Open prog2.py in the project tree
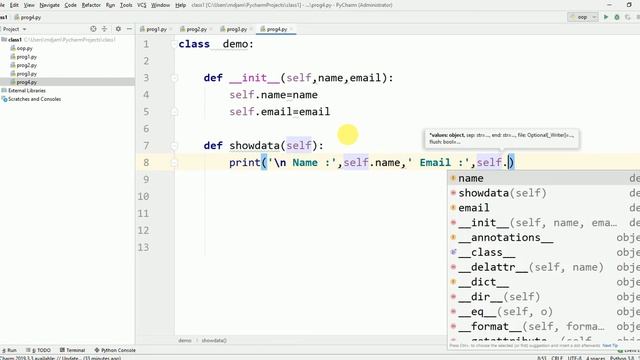Image resolution: width=640 pixels, height=360 pixels. coord(27,65)
